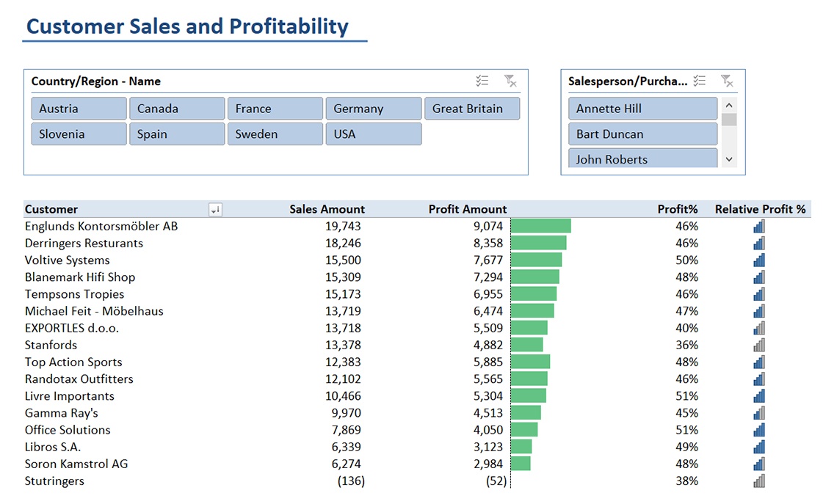Viewport: 837px width, 504px height.
Task: Select Sweden in country slicer
Action: pos(275,134)
